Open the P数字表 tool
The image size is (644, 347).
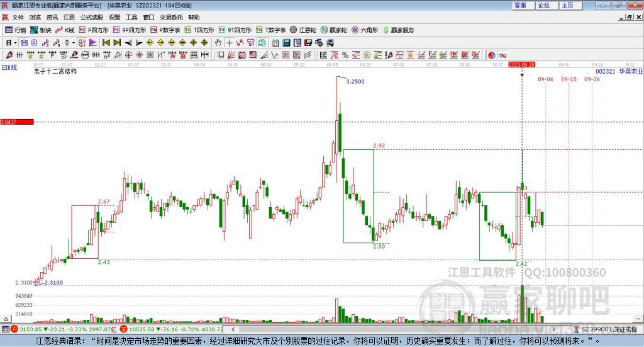(165, 30)
